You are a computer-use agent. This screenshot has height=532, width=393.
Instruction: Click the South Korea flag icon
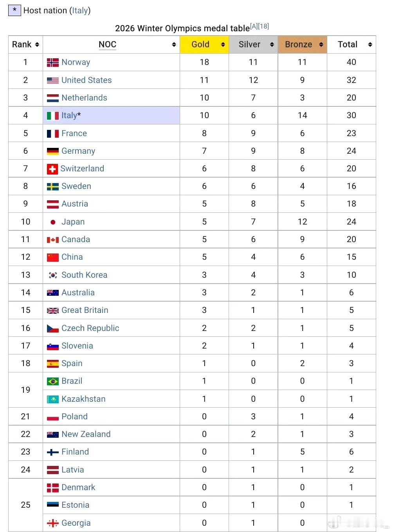tap(53, 275)
